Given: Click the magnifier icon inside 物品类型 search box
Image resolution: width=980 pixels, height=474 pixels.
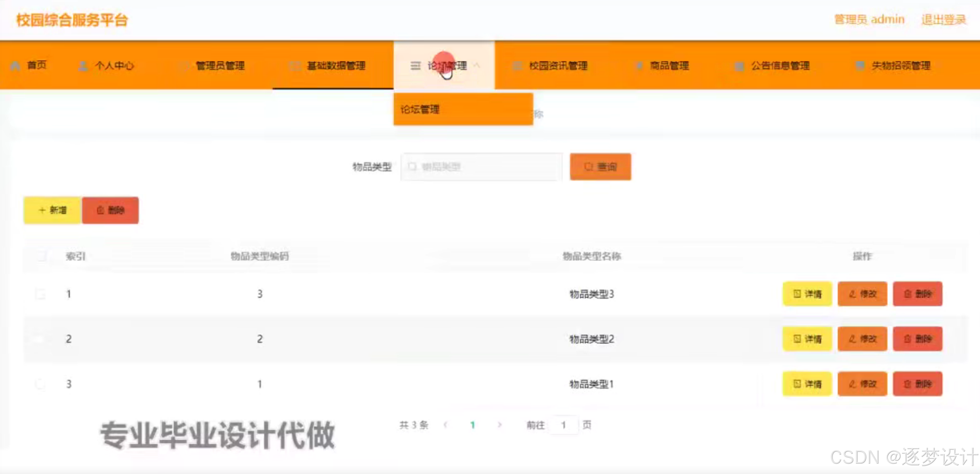Looking at the screenshot, I should coord(413,166).
